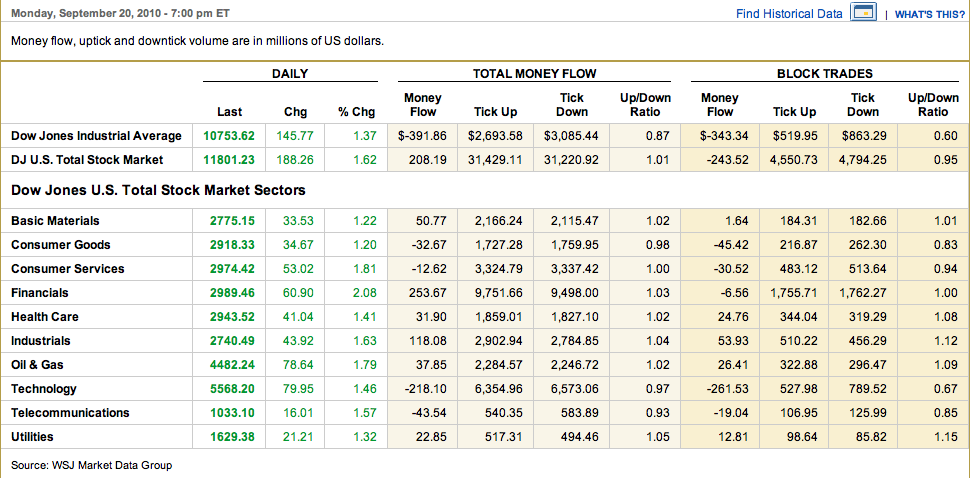
Task: Click the Source: WSJ Market Data Group note
Action: (92, 465)
